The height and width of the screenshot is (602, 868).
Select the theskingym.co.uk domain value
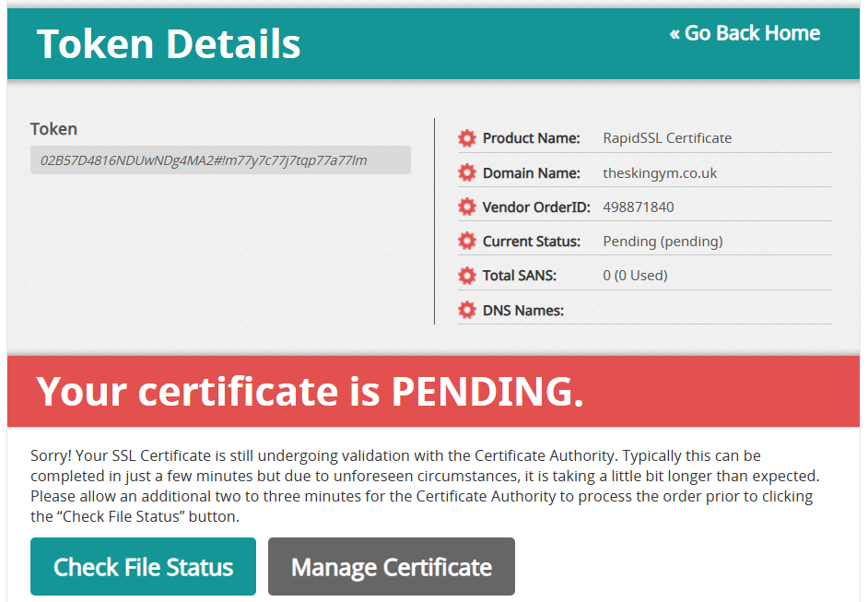[660, 173]
